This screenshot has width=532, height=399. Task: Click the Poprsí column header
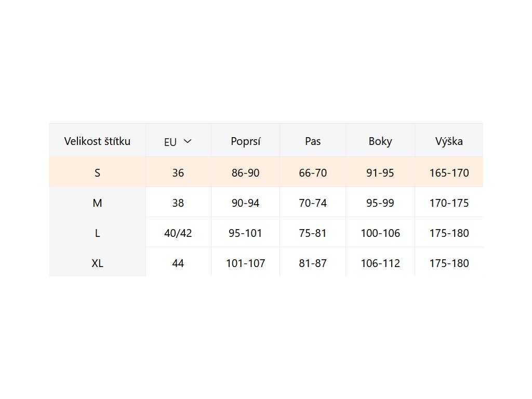pyautogui.click(x=245, y=141)
